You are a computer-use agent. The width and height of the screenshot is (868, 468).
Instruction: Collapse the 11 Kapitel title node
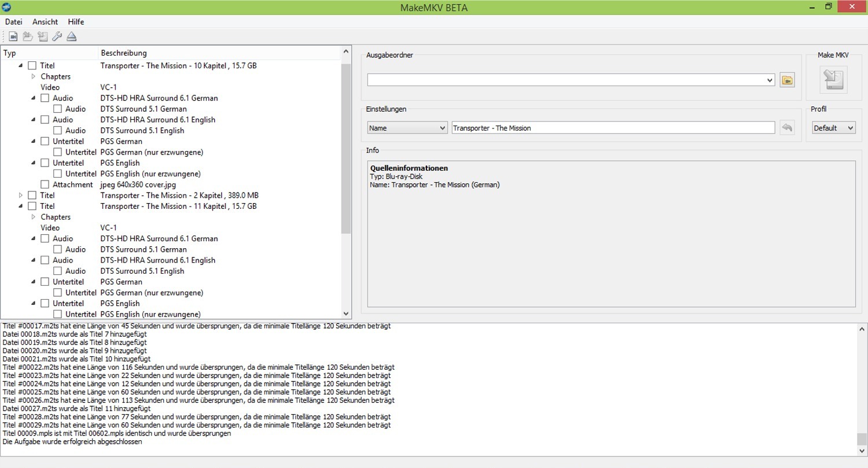pos(21,207)
